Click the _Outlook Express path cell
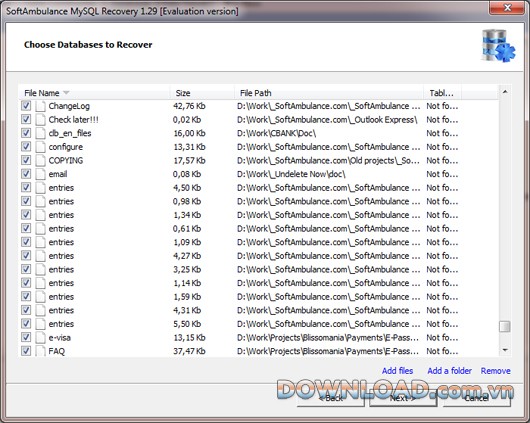This screenshot has width=530, height=423. click(x=327, y=120)
